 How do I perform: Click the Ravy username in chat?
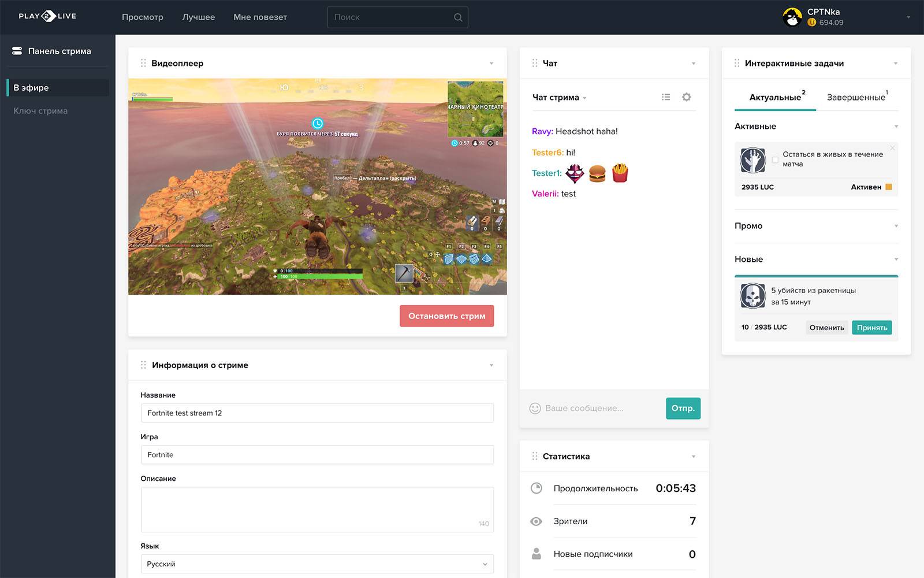coord(542,131)
